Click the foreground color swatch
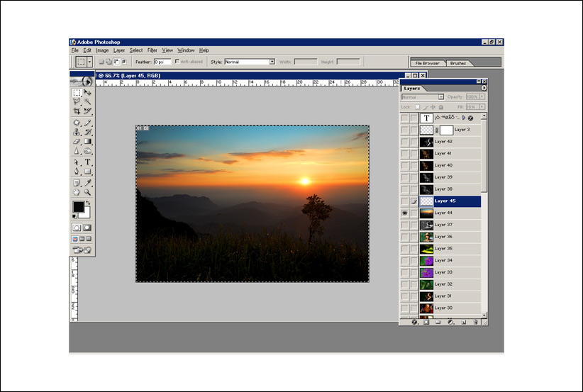583x392 pixels. click(x=77, y=206)
